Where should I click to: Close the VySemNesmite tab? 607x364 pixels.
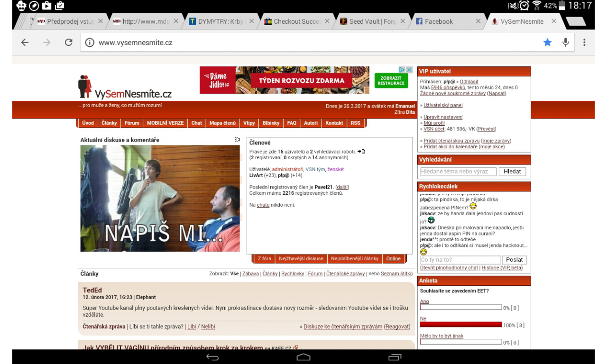(554, 21)
